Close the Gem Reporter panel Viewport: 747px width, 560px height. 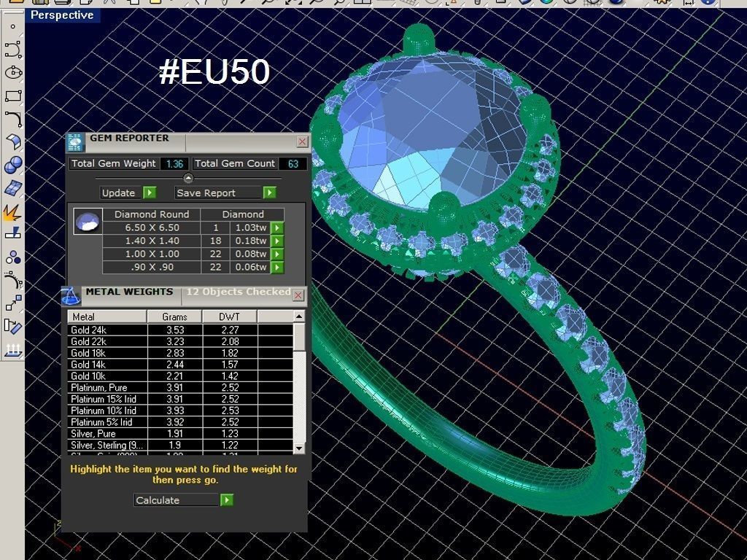[x=303, y=141]
